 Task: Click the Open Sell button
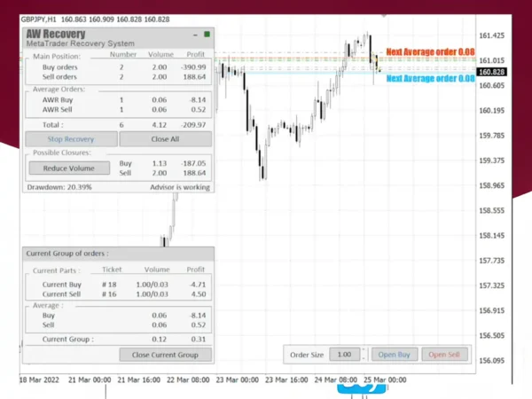[x=444, y=355]
